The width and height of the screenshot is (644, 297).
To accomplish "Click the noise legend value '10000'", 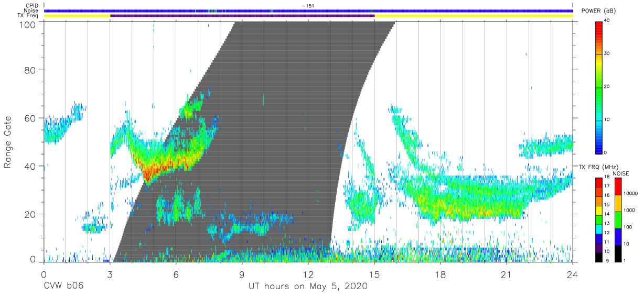I will (631, 194).
